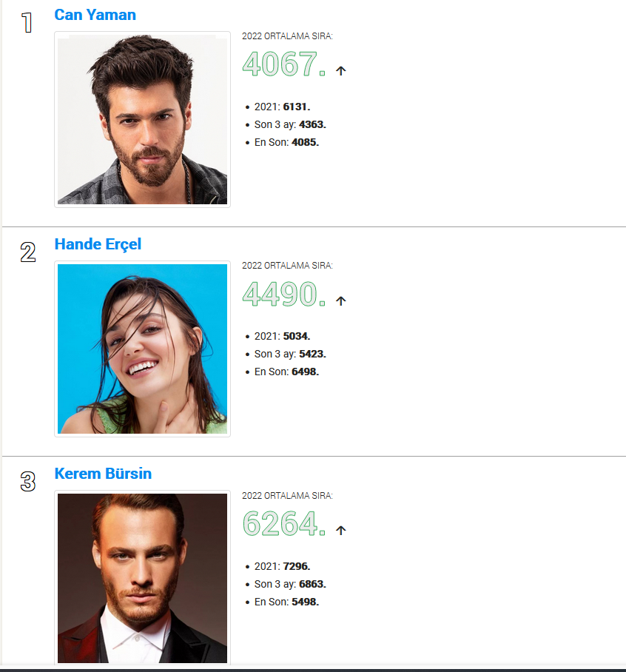Click the En Son: 5498 entry
Screen dimensions: 626x672
click(286, 602)
